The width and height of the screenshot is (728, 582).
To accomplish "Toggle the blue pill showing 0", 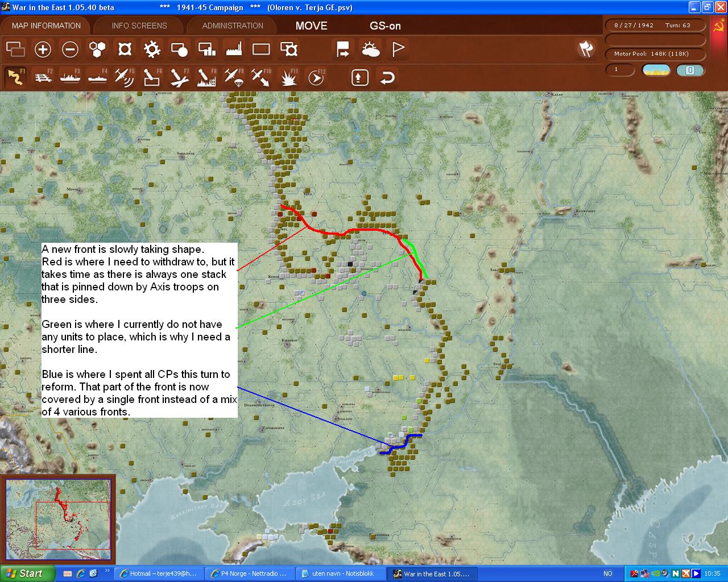I will [x=690, y=70].
